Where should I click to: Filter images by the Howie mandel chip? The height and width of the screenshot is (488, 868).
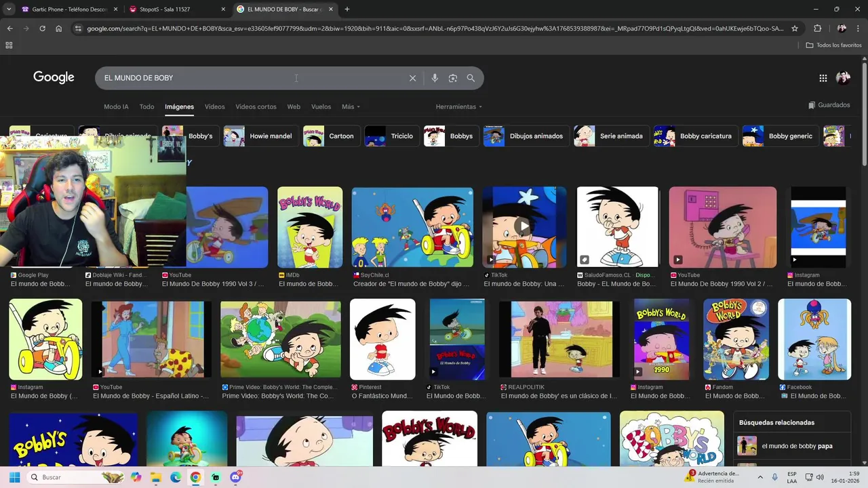tap(261, 136)
